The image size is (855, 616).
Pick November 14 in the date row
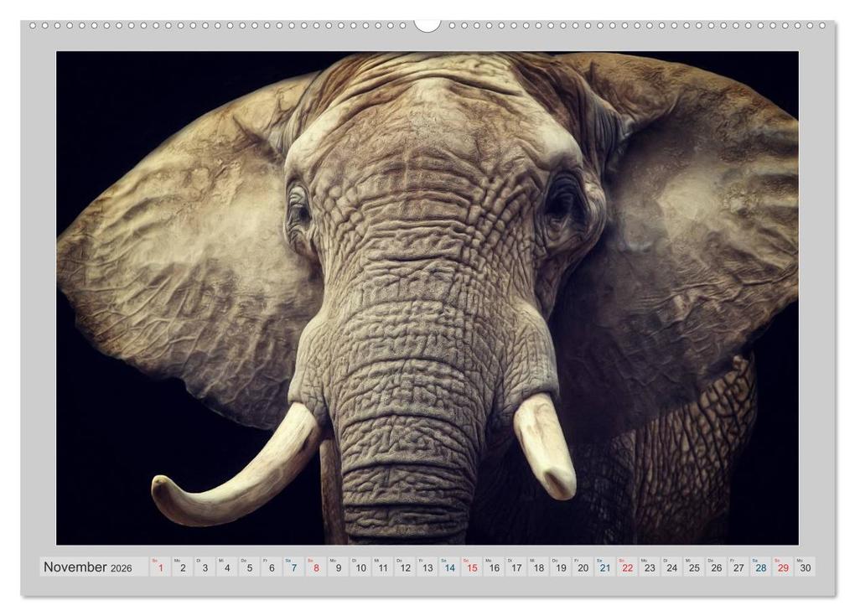[449, 567]
